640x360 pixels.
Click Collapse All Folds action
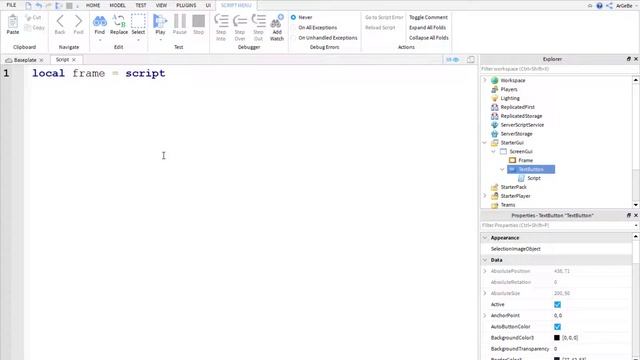click(429, 38)
